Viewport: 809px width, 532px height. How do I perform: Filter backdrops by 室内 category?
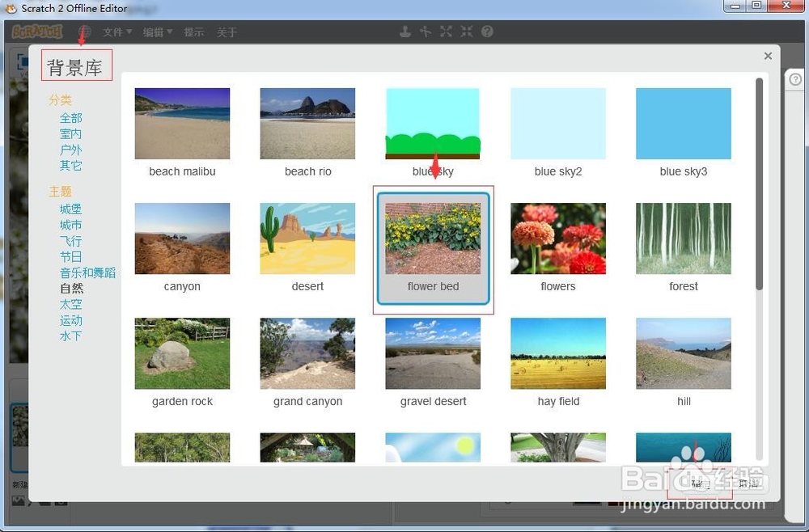[x=70, y=134]
